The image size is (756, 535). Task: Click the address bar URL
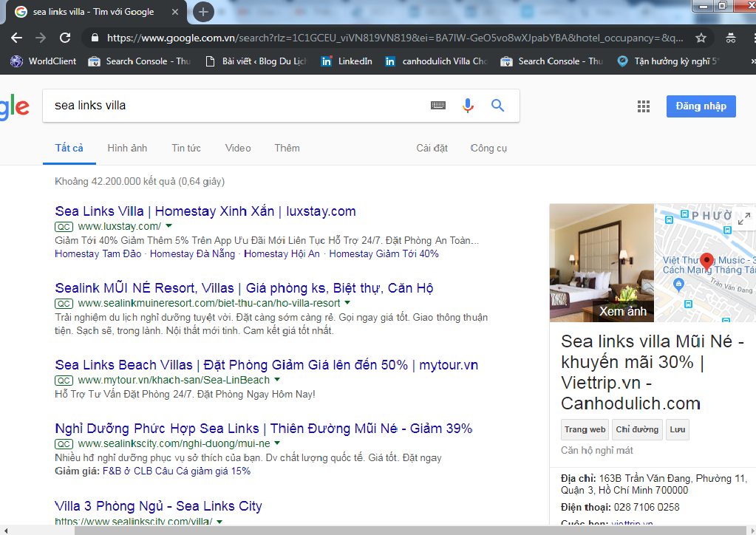point(395,38)
